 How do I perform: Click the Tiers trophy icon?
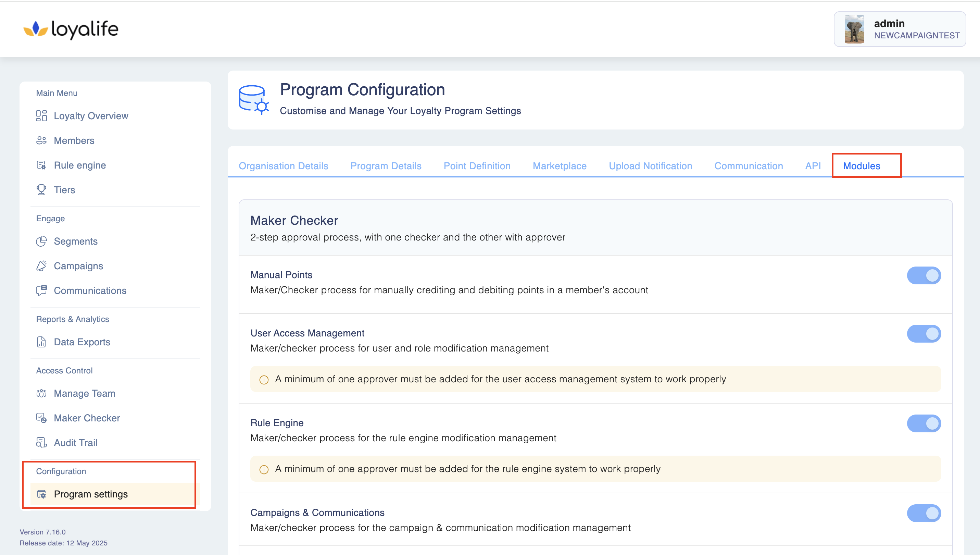(x=41, y=190)
